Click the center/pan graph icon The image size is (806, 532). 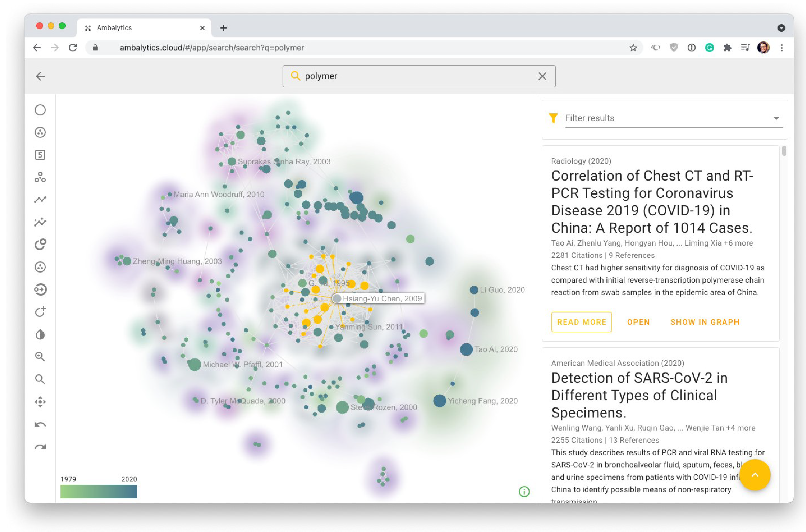[40, 402]
